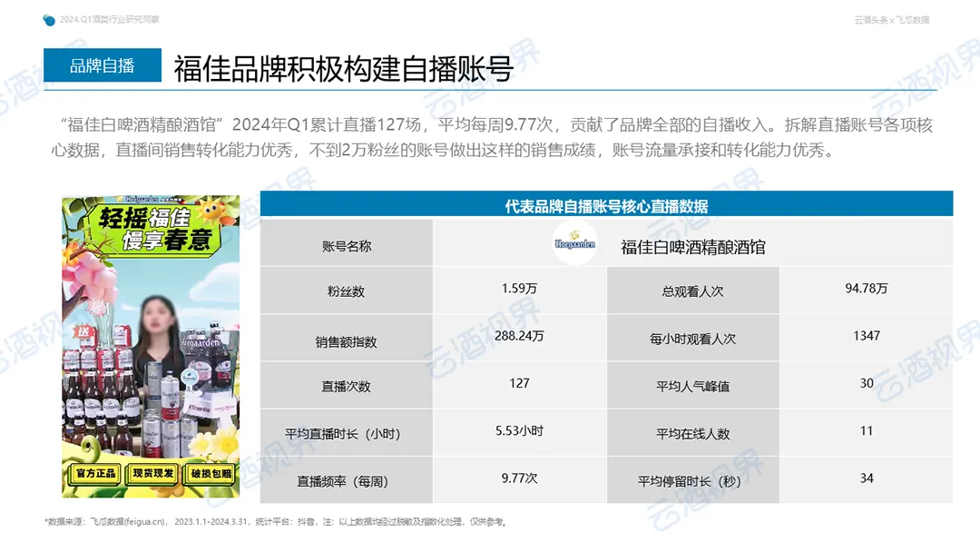Select the value 1347
The image size is (980, 552).
tap(867, 336)
